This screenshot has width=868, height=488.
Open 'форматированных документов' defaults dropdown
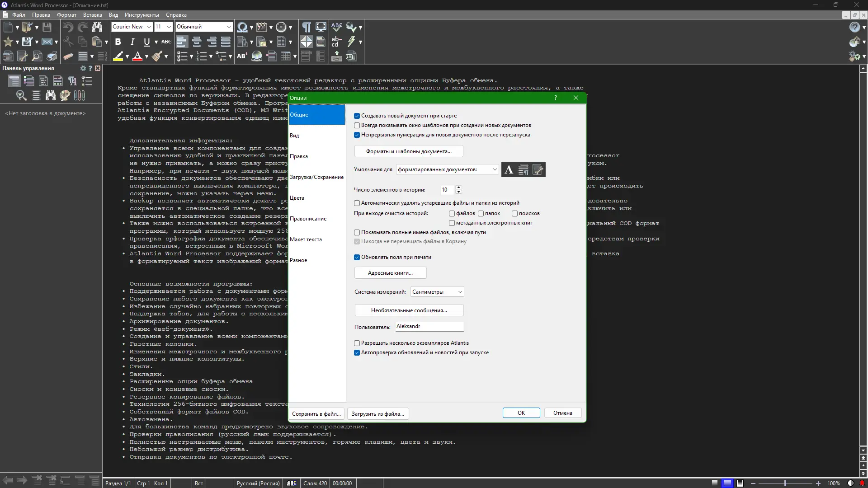point(494,170)
